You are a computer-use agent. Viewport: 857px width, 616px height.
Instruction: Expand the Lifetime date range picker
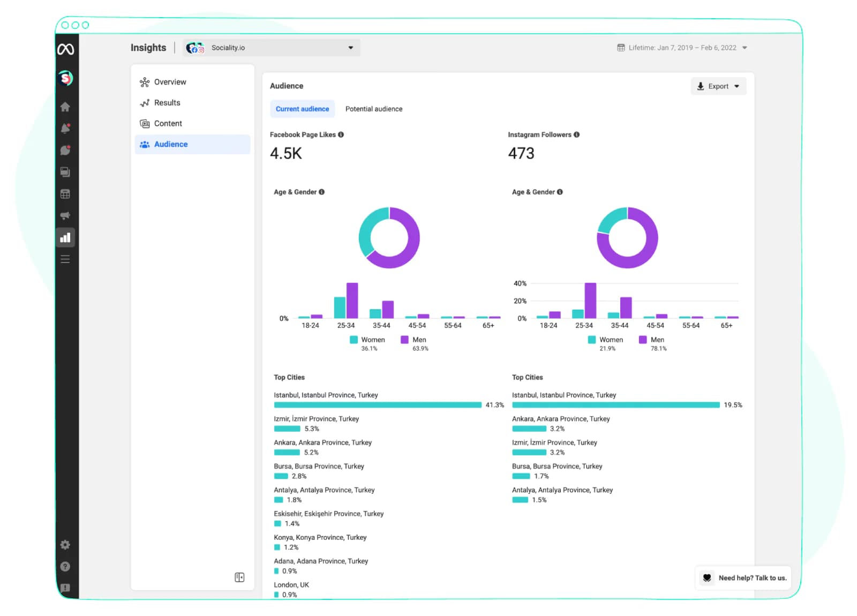[x=682, y=48]
